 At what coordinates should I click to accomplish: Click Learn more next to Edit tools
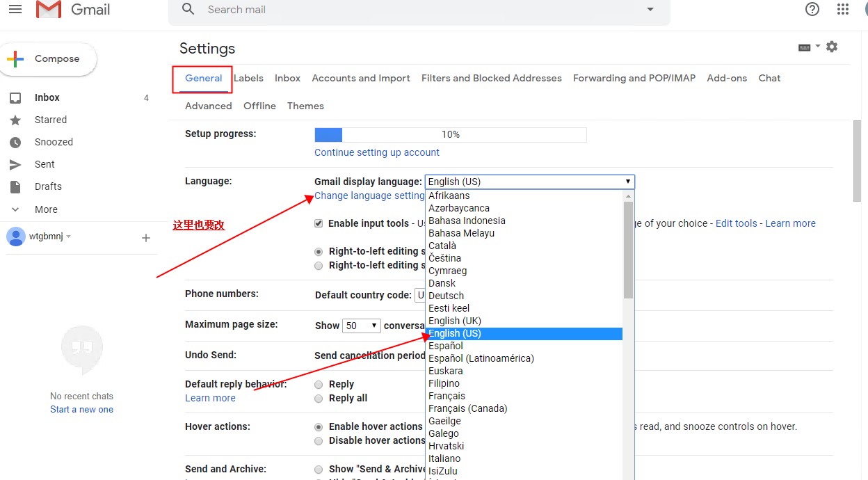[791, 223]
